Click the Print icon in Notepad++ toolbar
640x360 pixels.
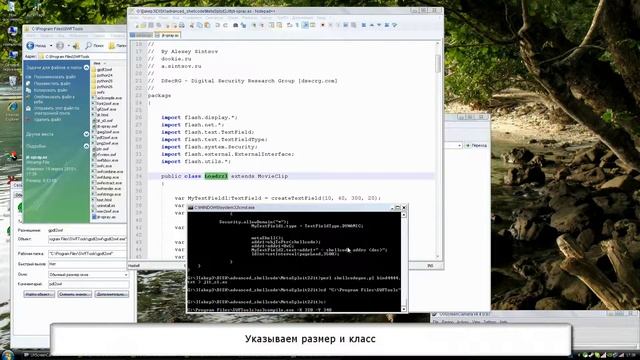[181, 25]
